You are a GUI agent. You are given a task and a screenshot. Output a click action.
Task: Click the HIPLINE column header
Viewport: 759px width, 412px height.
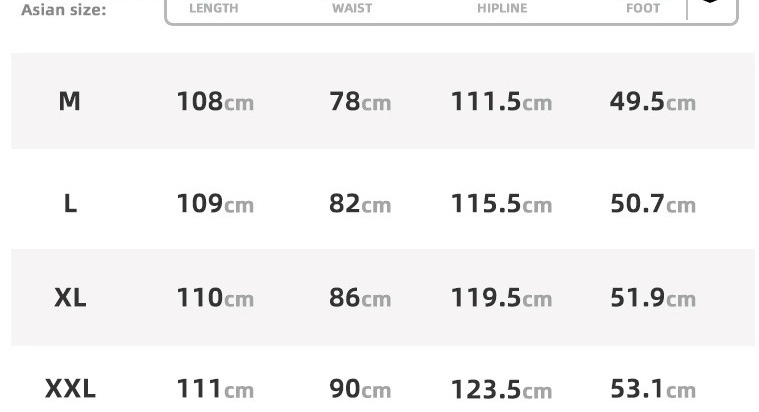(502, 8)
